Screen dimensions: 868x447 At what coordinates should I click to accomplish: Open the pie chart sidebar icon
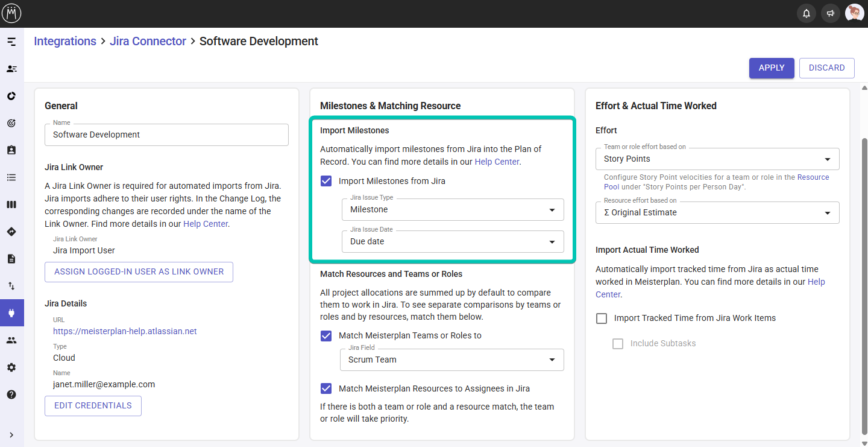coord(11,96)
